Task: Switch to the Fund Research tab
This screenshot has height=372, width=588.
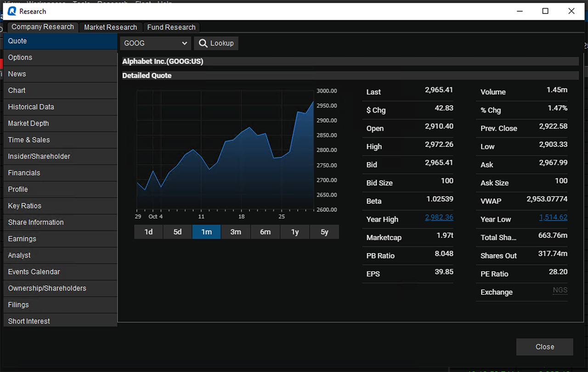Action: pyautogui.click(x=171, y=28)
